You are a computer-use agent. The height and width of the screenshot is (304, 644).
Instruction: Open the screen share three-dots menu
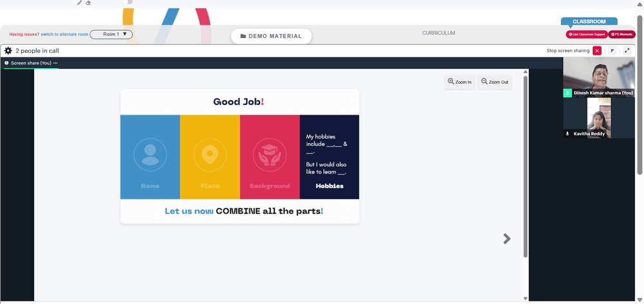[55, 63]
